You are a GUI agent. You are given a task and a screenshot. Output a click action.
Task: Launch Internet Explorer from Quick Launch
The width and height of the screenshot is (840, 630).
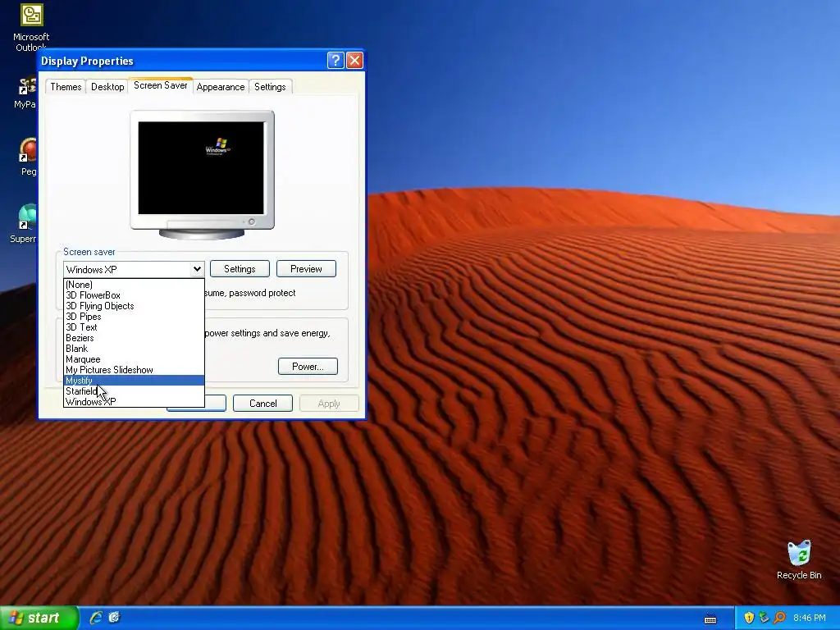[x=96, y=618]
